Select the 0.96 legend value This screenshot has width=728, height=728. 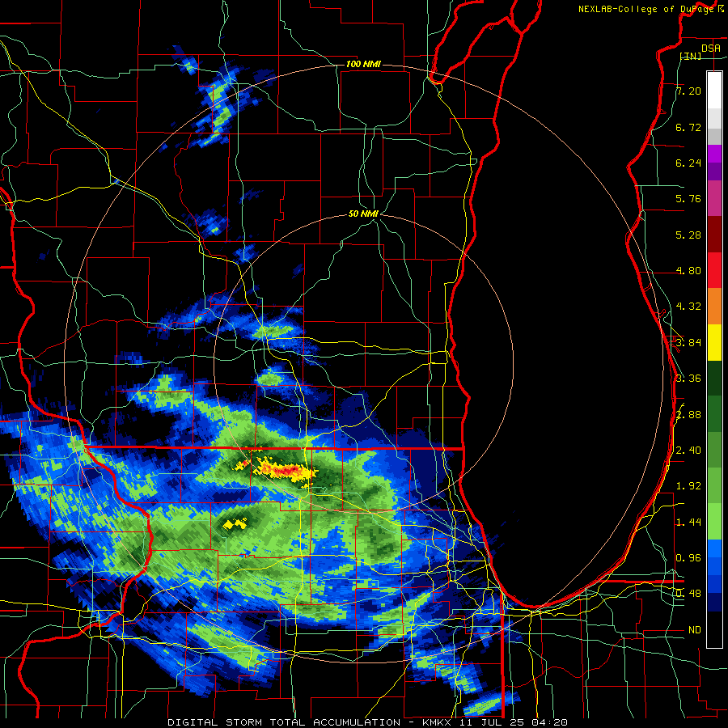pos(688,558)
